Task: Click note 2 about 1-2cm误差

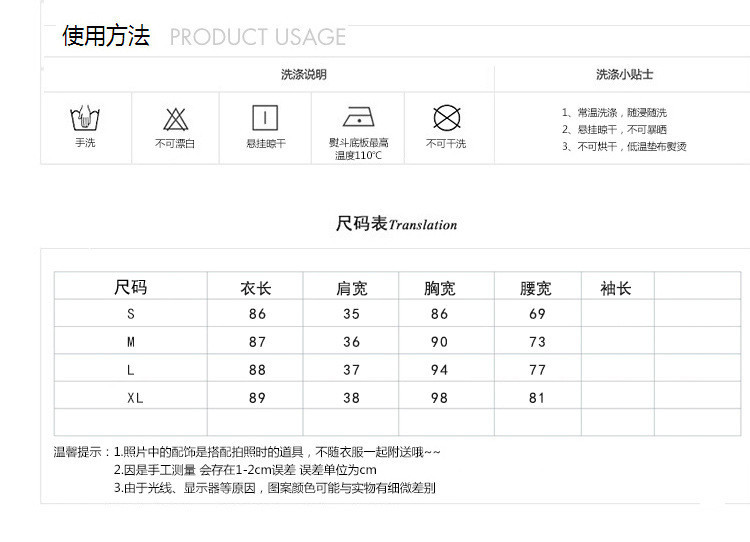Action: (x=245, y=470)
